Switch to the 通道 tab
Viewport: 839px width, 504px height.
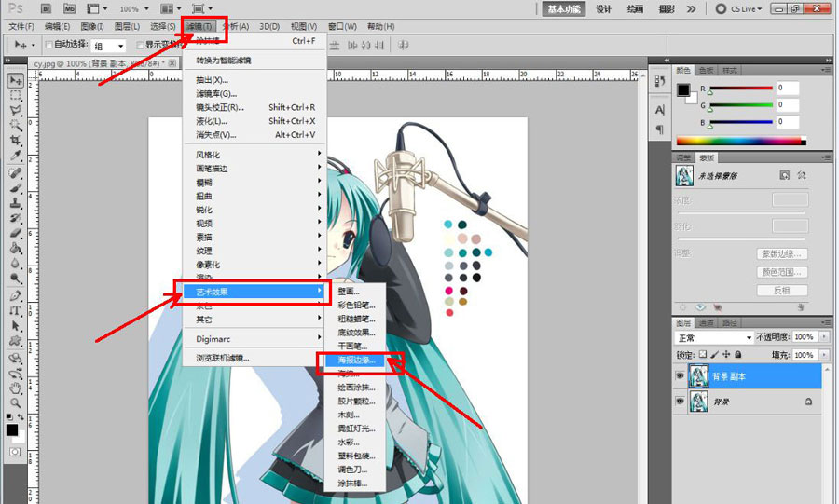pyautogui.click(x=706, y=323)
